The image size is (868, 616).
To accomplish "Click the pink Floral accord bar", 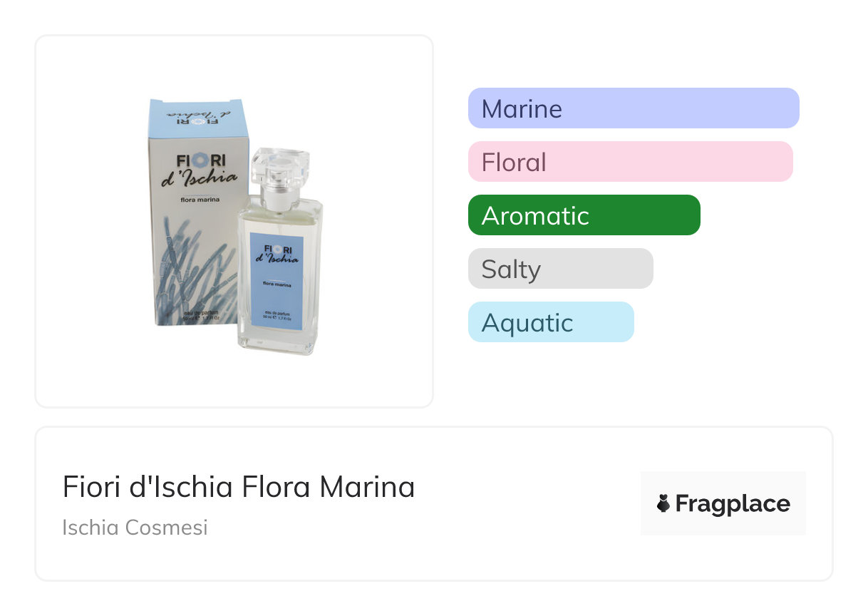I will coord(630,162).
